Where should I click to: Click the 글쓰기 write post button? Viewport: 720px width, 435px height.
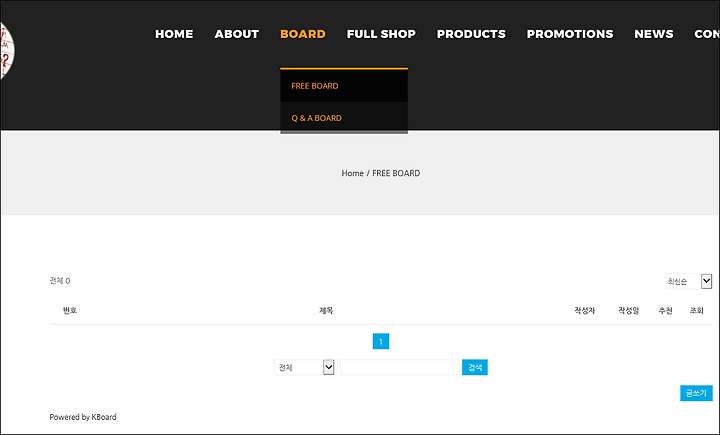point(696,393)
